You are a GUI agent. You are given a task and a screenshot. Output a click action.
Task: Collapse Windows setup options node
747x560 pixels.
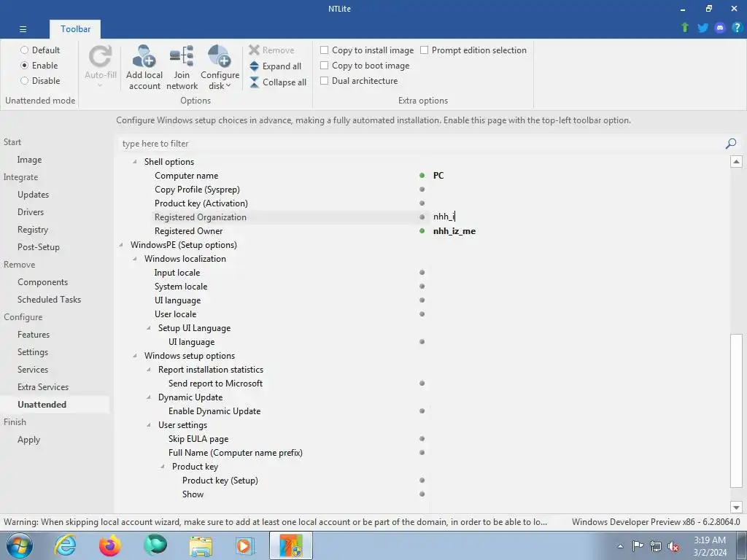[135, 356]
